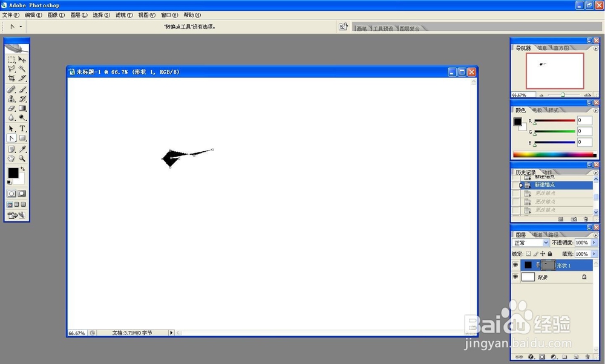Click the foreground color swatch in toolbox
605x364 pixels.
[13, 173]
